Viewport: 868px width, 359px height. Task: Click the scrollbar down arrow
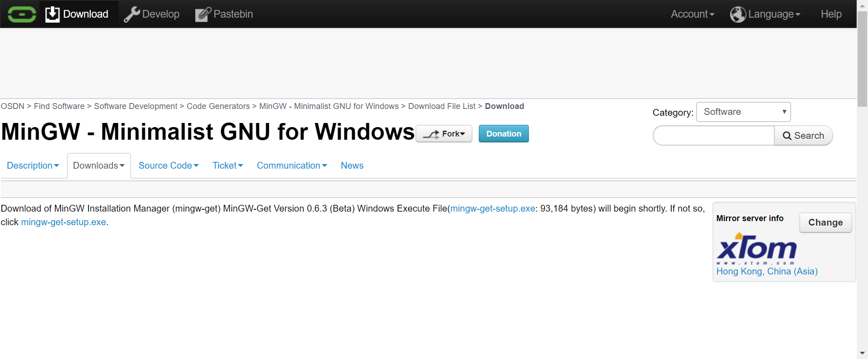[862, 353]
